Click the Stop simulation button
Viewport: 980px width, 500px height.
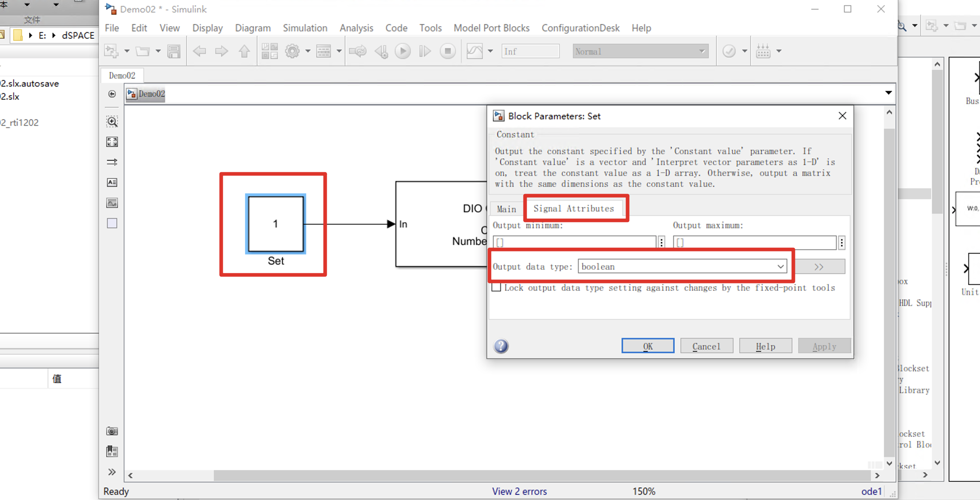447,51
